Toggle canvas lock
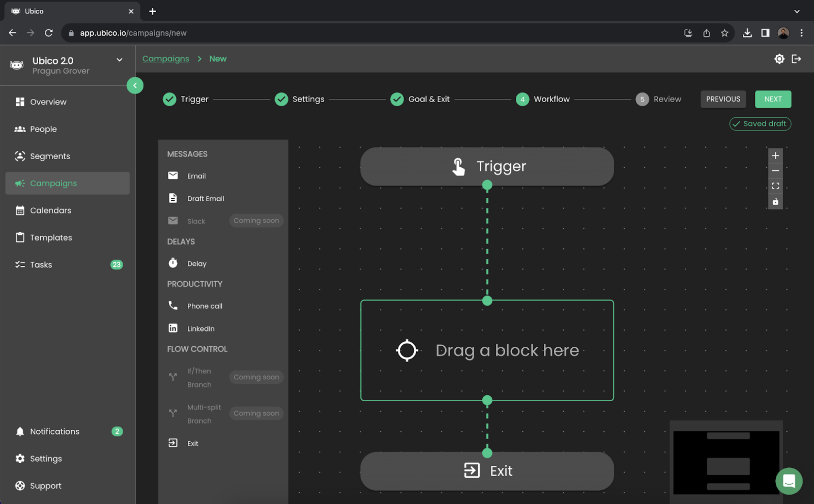This screenshot has width=814, height=504. point(775,202)
